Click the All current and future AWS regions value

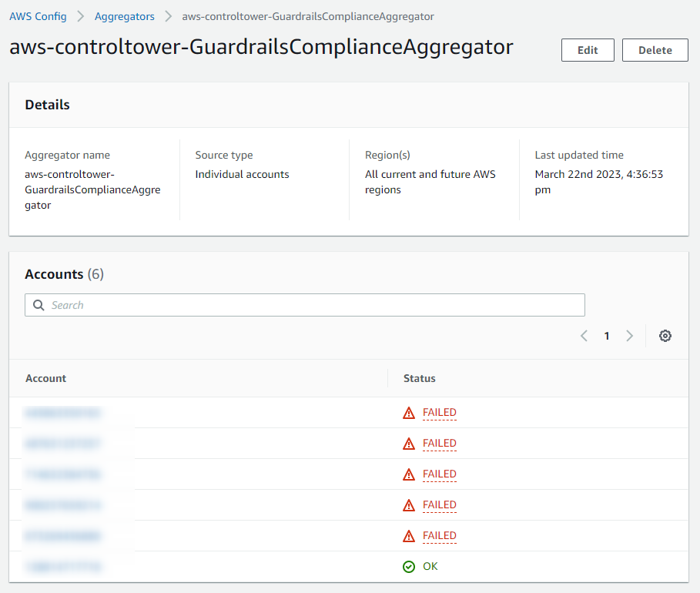click(430, 182)
